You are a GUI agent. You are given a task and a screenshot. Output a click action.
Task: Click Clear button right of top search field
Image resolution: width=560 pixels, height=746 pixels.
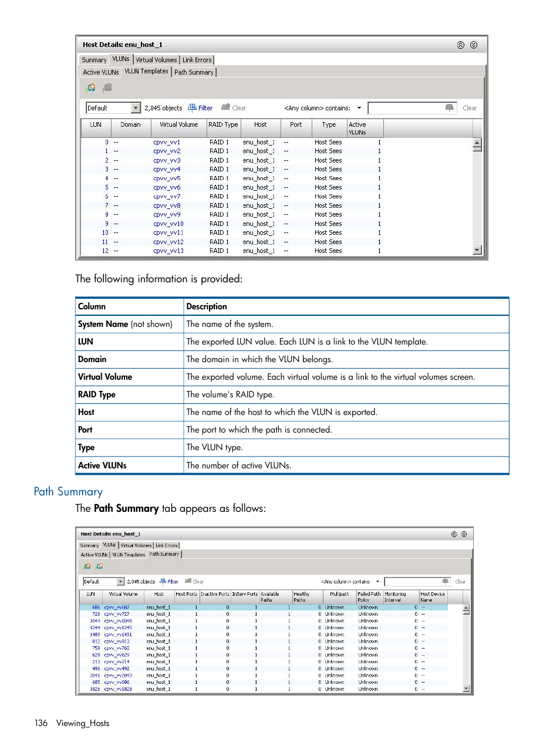coord(470,108)
